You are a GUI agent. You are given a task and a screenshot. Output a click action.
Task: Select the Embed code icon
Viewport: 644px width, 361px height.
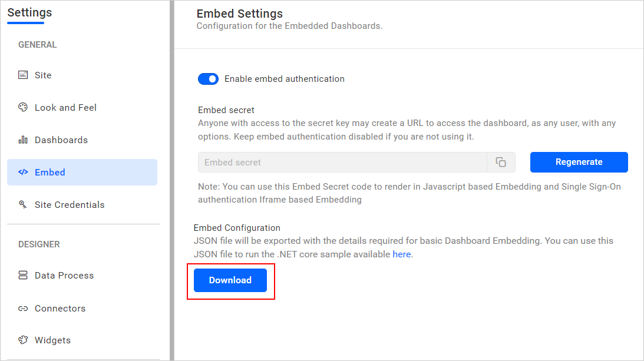click(x=23, y=172)
